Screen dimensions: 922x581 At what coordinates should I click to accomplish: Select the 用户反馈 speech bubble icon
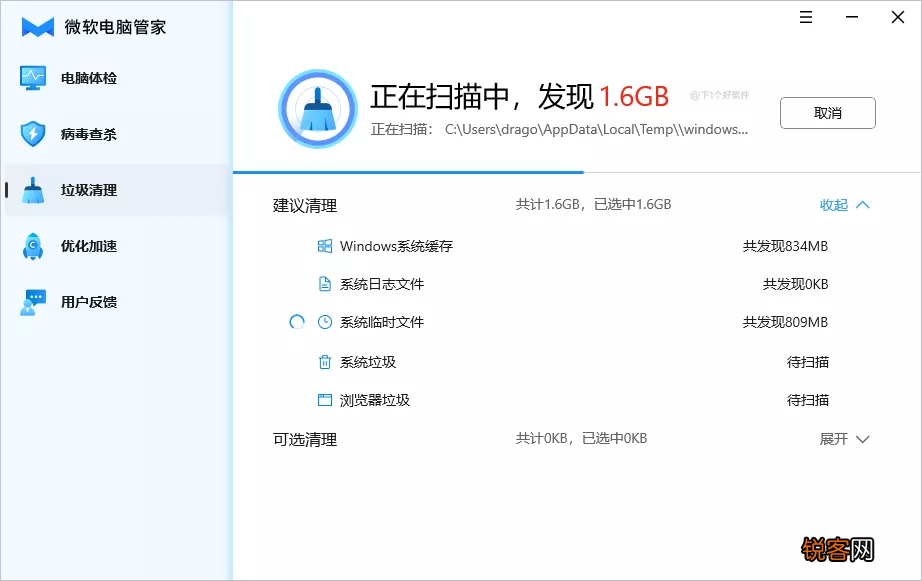(32, 302)
